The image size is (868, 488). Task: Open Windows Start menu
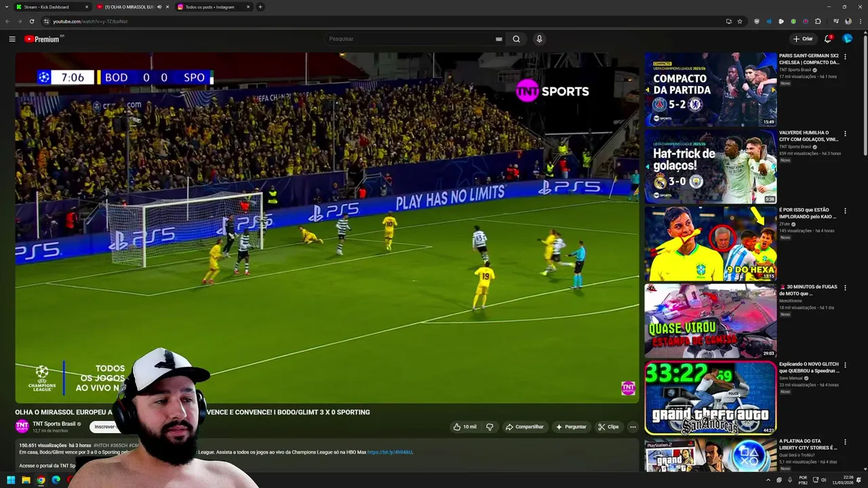[x=11, y=480]
